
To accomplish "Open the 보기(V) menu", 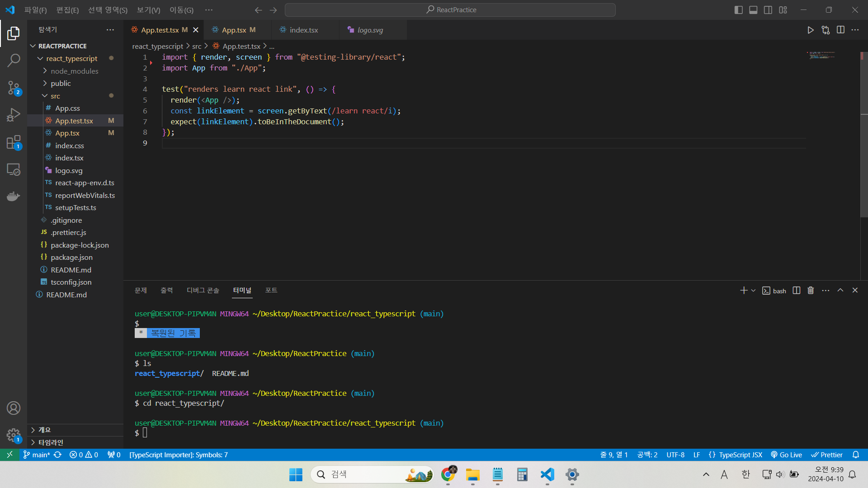I will coord(148,10).
